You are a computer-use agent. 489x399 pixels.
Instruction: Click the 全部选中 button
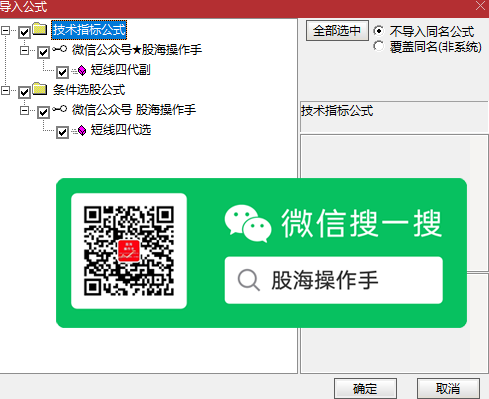click(337, 31)
